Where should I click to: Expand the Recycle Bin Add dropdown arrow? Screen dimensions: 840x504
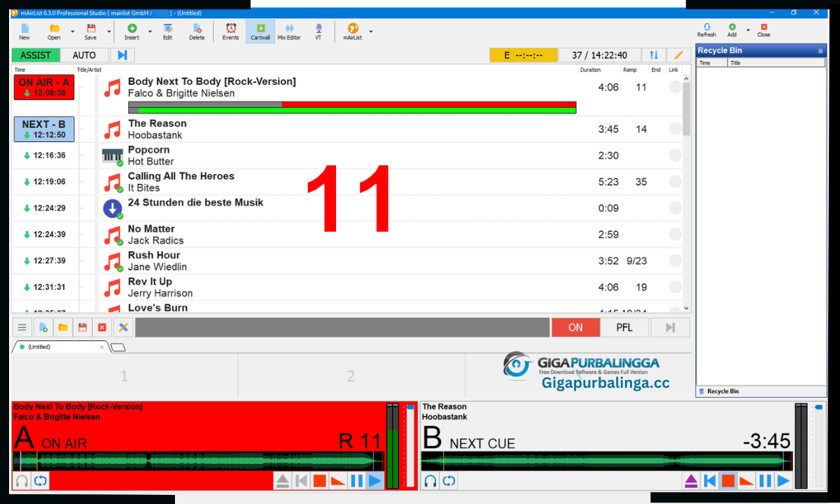(x=748, y=30)
